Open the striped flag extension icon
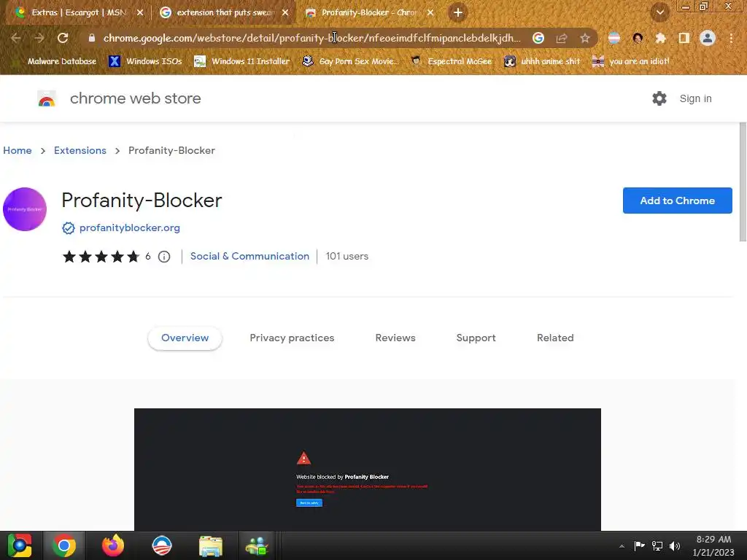 [614, 38]
